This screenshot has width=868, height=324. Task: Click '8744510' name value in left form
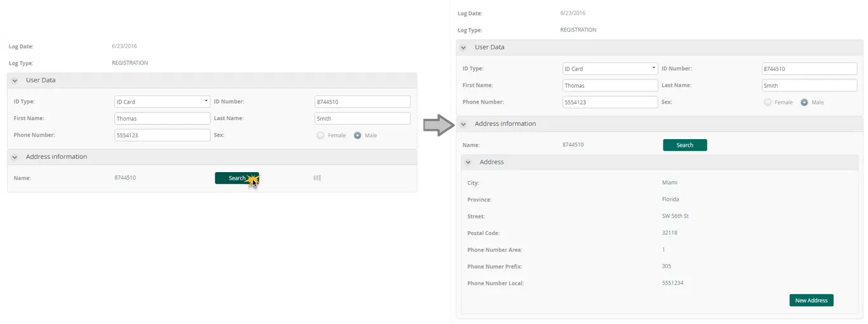125,178
